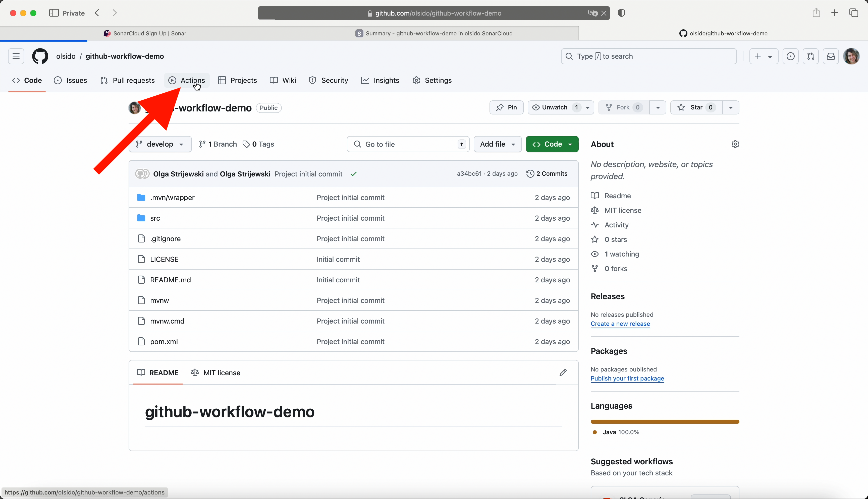Open the Add file dropdown
Screen dimensions: 868x499
pos(498,144)
